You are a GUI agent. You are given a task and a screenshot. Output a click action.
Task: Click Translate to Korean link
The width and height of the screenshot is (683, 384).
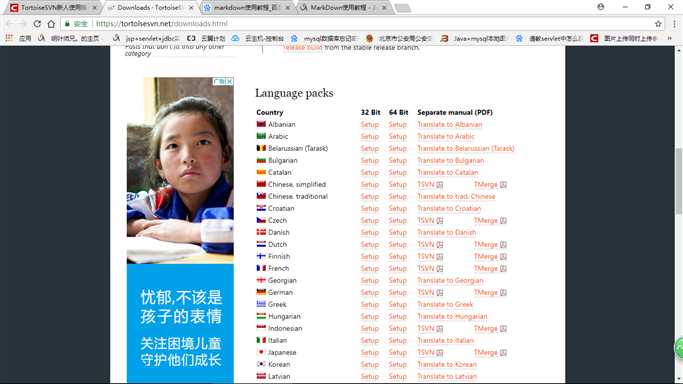coord(447,364)
